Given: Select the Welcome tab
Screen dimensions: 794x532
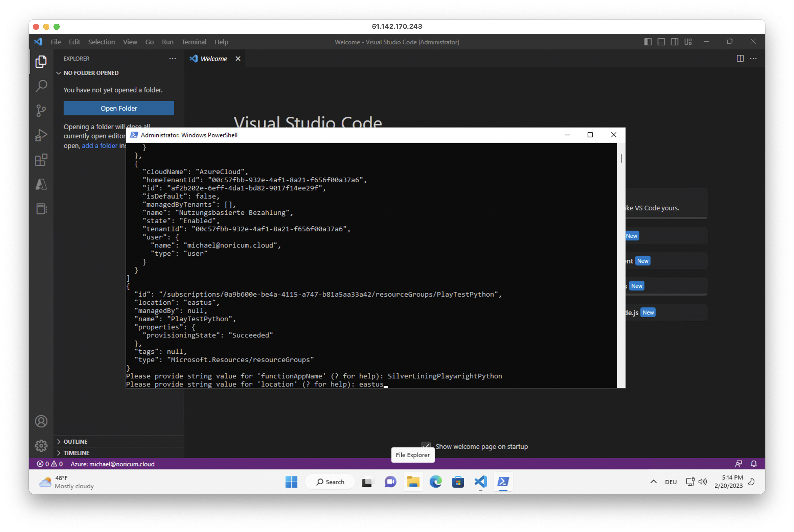Looking at the screenshot, I should pos(213,59).
